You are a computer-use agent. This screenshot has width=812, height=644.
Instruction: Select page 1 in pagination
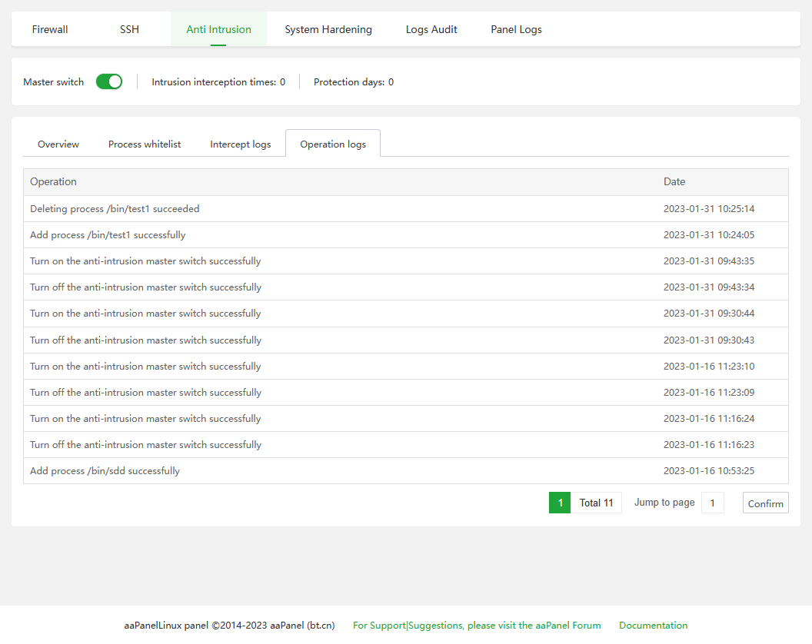coord(560,503)
